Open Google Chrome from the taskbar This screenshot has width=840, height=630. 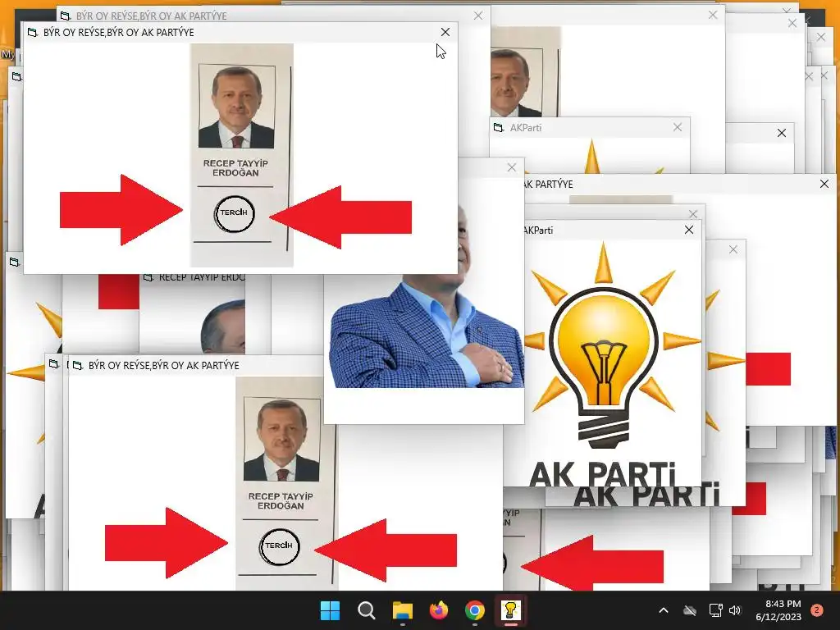click(475, 610)
